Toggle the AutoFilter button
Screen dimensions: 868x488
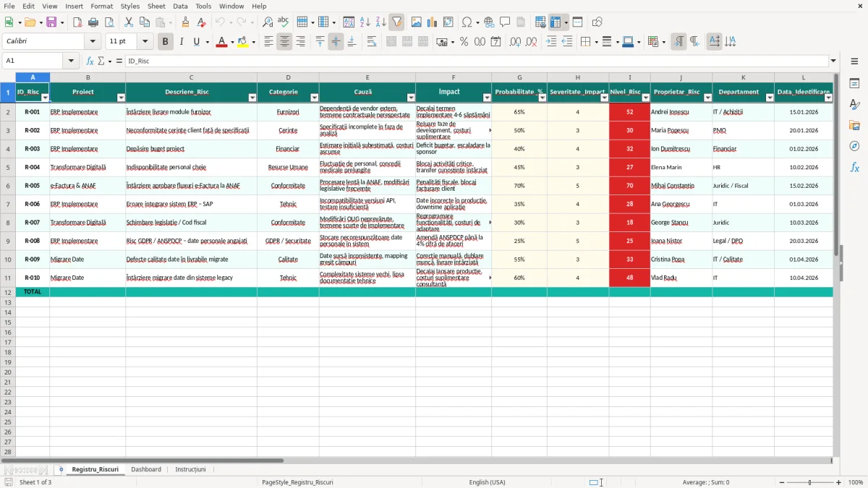[x=396, y=22]
